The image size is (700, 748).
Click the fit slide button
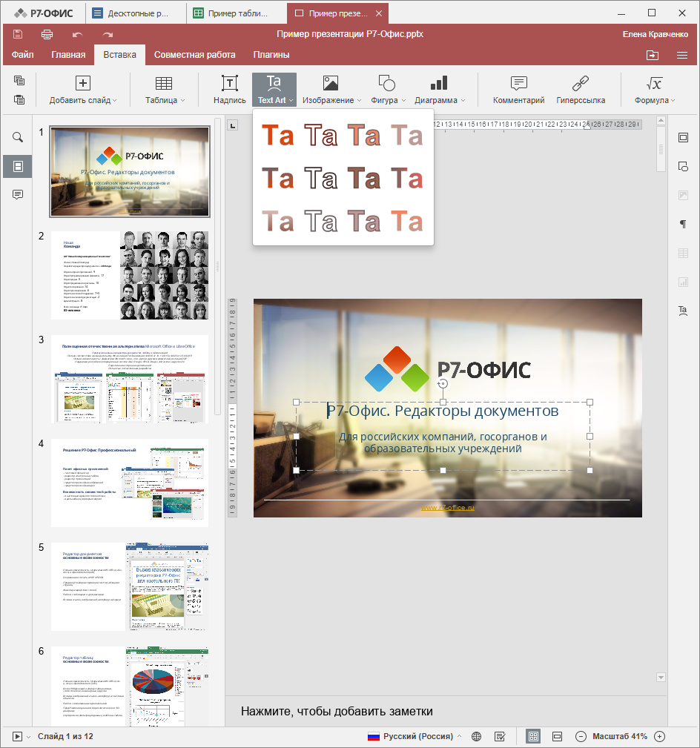pos(533,737)
